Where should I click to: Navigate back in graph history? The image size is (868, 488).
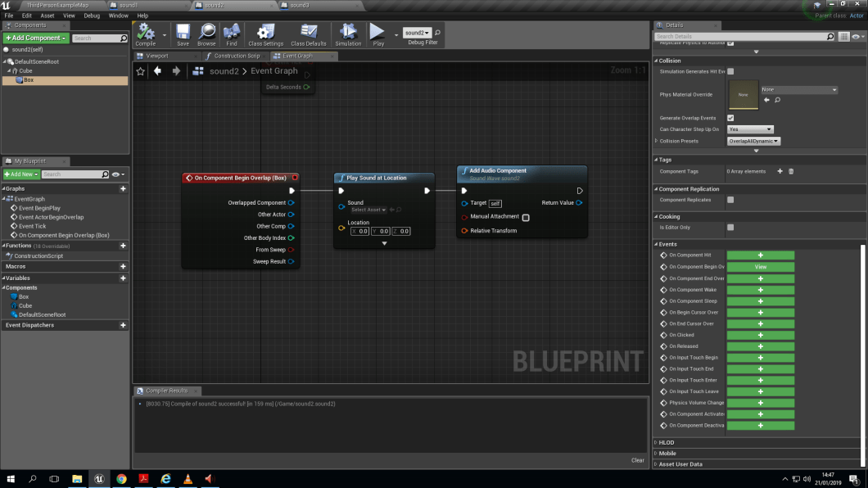click(x=158, y=70)
